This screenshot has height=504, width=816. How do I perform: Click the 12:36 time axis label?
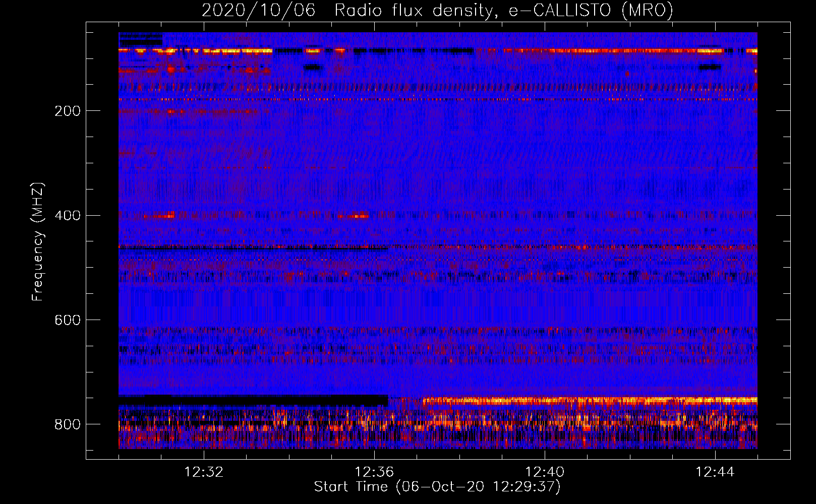374,472
